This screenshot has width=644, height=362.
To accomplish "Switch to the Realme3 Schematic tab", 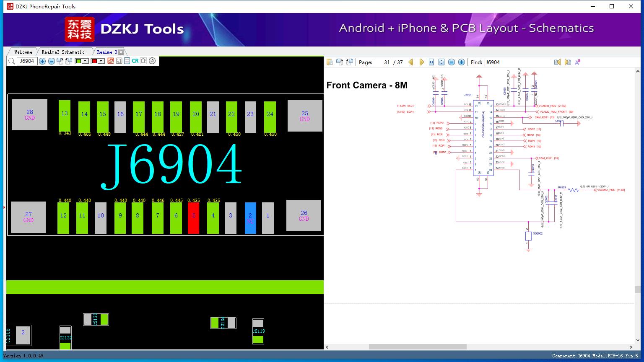I will 63,52.
